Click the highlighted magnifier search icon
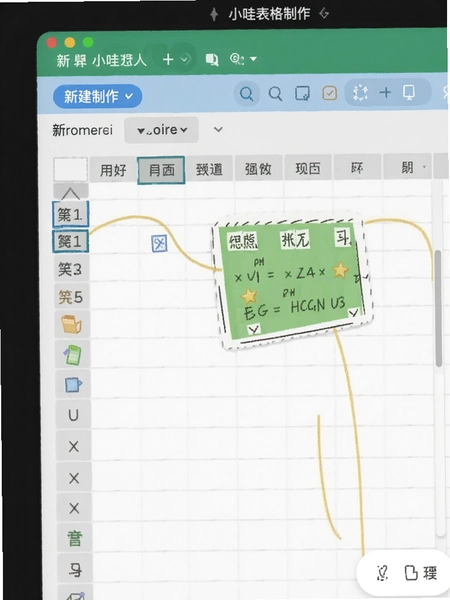The height and width of the screenshot is (600, 450). point(246,93)
